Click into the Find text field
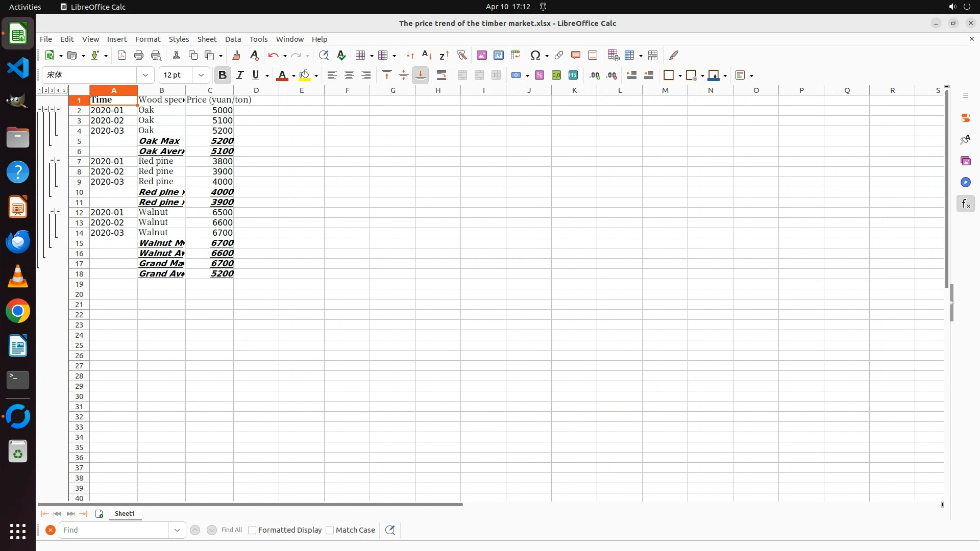Image resolution: width=980 pixels, height=551 pixels. coord(113,530)
